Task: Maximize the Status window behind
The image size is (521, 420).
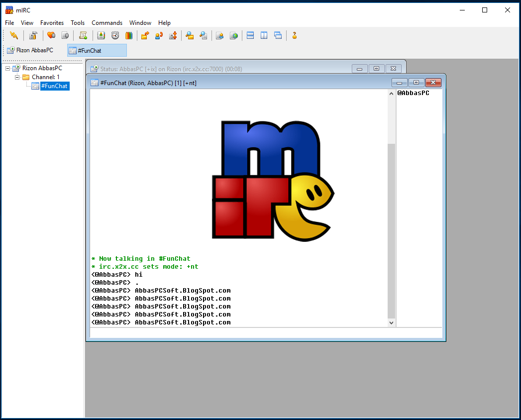Action: (x=377, y=69)
